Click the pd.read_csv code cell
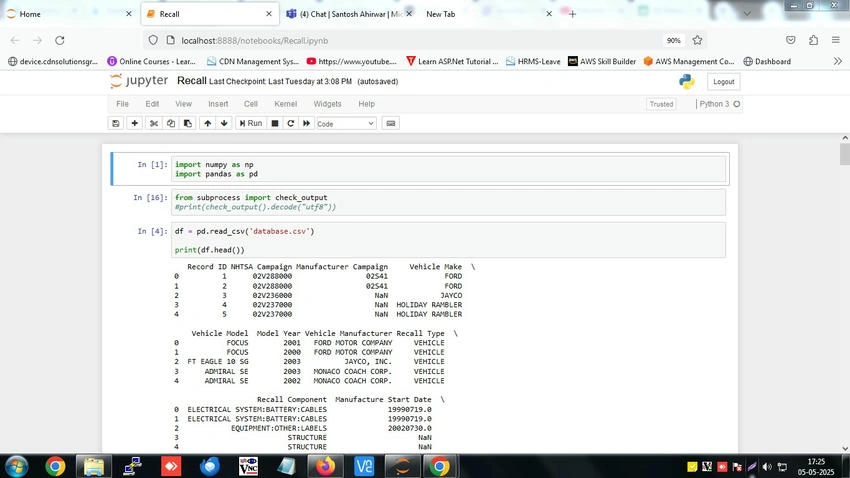This screenshot has height=478, width=850. [x=448, y=240]
